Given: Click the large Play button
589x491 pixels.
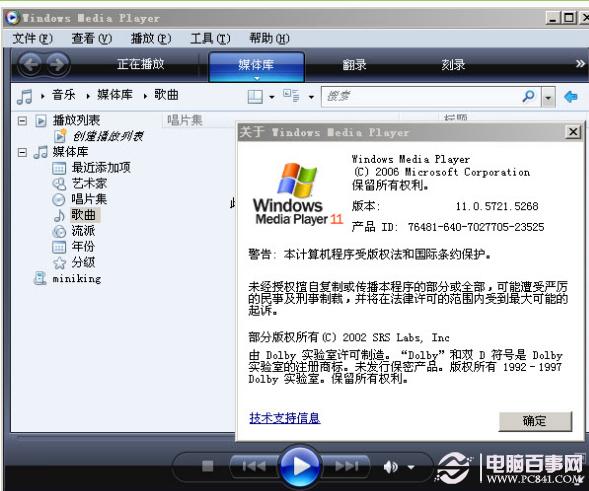Looking at the screenshot, I should (x=300, y=466).
